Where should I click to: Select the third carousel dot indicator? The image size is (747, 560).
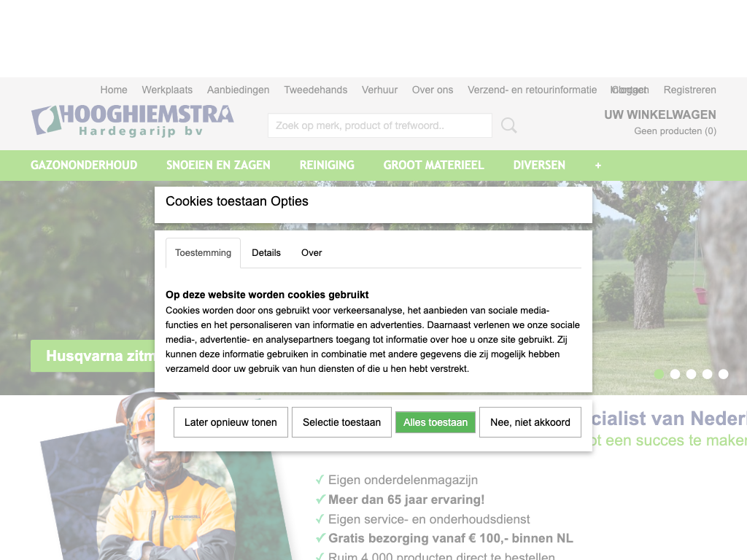[692, 374]
